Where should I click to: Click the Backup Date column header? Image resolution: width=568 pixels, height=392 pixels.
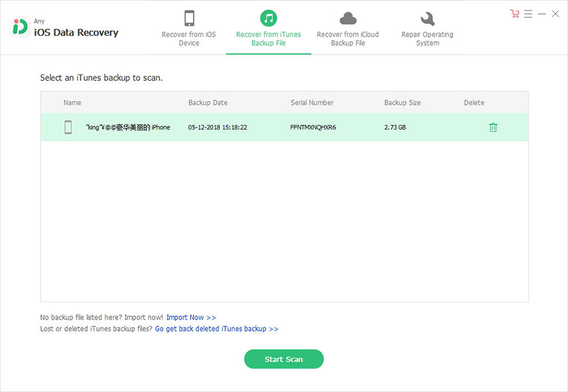(208, 102)
